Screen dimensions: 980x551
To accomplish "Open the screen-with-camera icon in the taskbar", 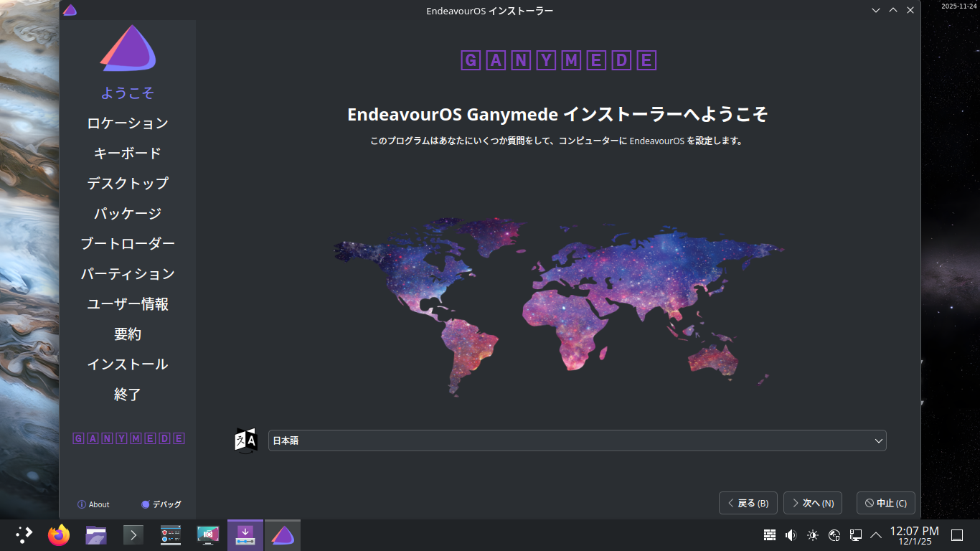I will (208, 534).
